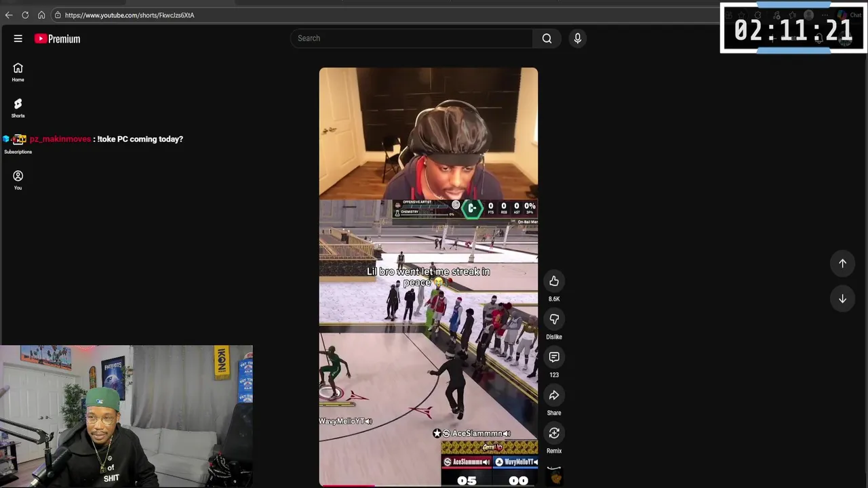This screenshot has width=868, height=488.
Task: Click pz_makinmoves chat username
Action: (x=60, y=139)
